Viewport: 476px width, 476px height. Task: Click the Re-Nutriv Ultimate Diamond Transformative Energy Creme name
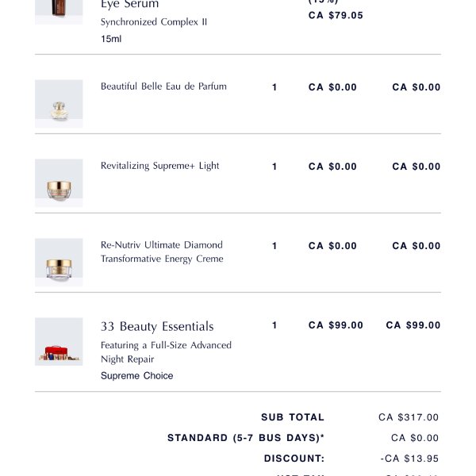click(x=162, y=251)
